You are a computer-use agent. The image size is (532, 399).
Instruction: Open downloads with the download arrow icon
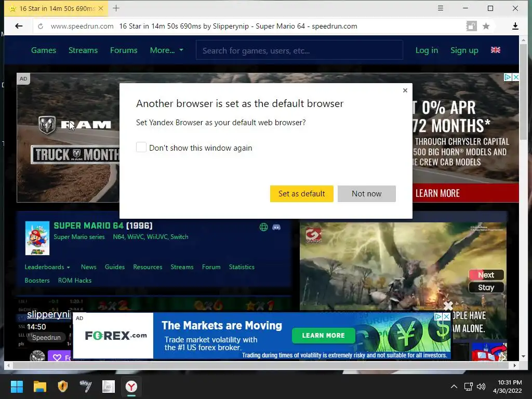(515, 26)
